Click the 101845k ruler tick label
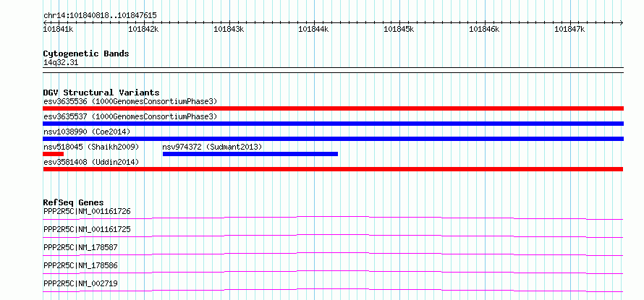Screen dimensions: 644x300 399,29
